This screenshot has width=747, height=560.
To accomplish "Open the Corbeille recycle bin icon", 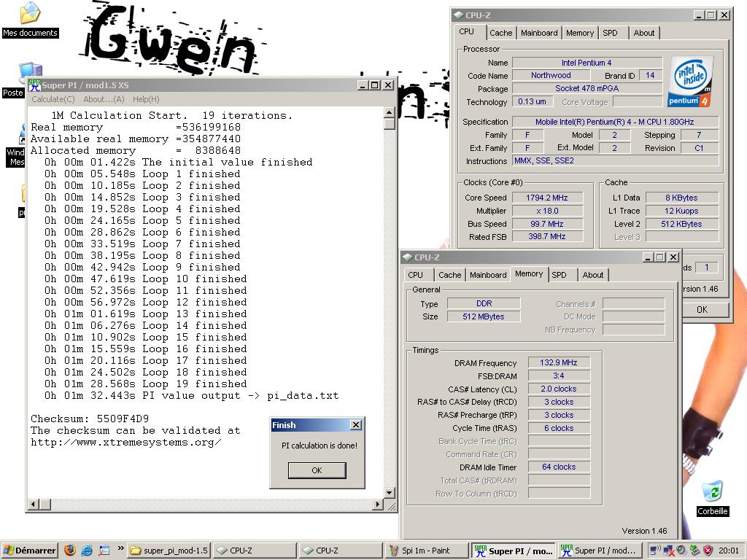I will point(712,498).
